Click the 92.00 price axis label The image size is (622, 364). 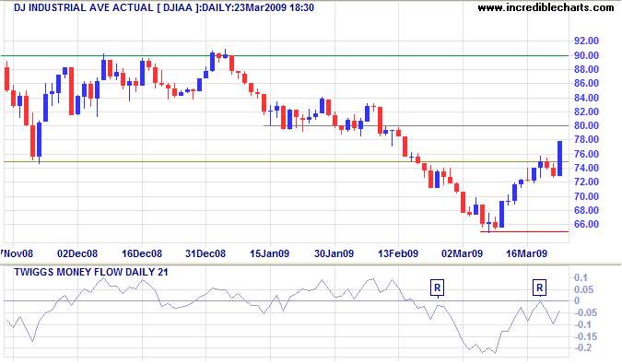point(586,41)
